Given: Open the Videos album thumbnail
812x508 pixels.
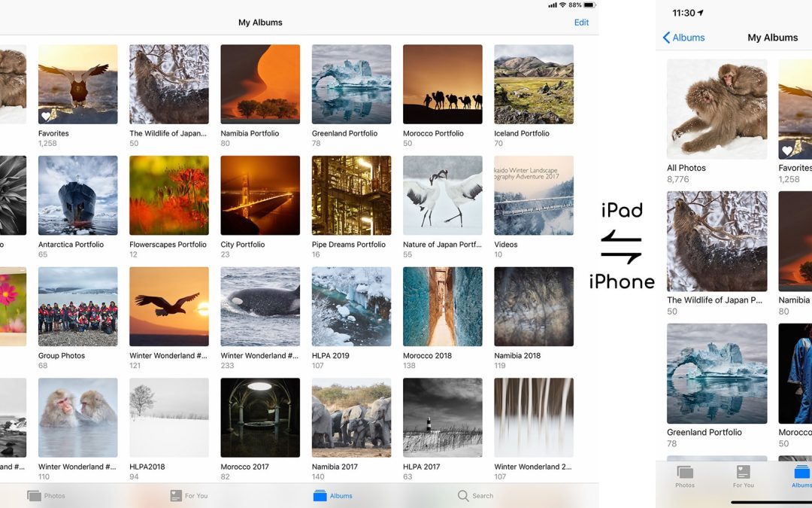Looking at the screenshot, I should tap(533, 196).
